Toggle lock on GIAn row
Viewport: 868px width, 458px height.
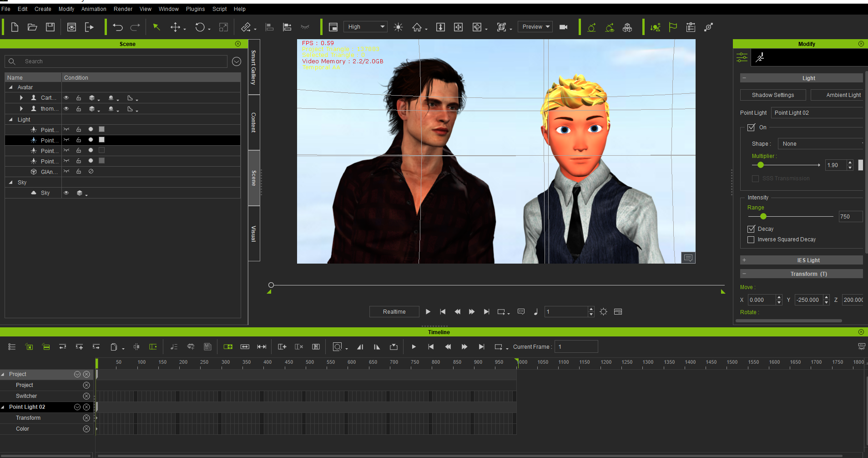(x=79, y=172)
